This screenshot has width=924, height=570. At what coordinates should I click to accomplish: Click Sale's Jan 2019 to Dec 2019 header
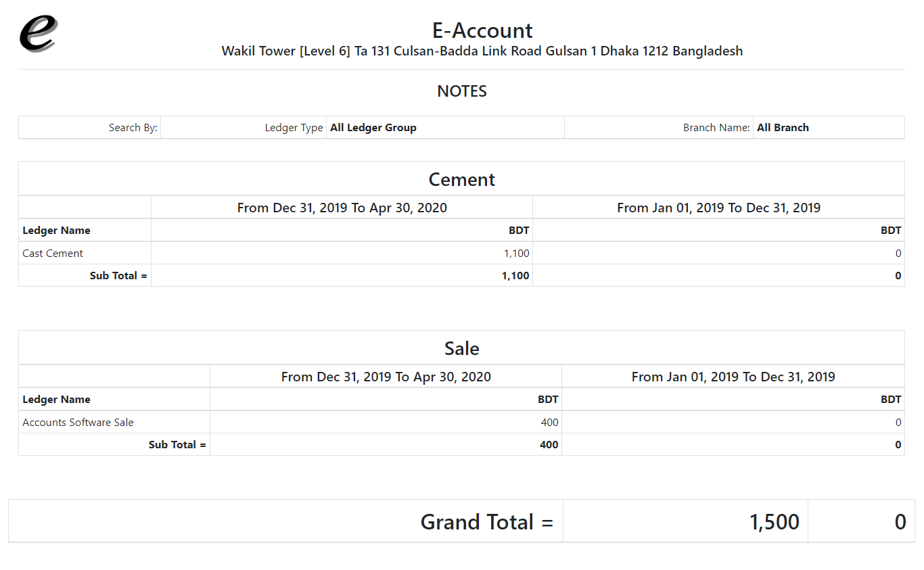point(733,377)
